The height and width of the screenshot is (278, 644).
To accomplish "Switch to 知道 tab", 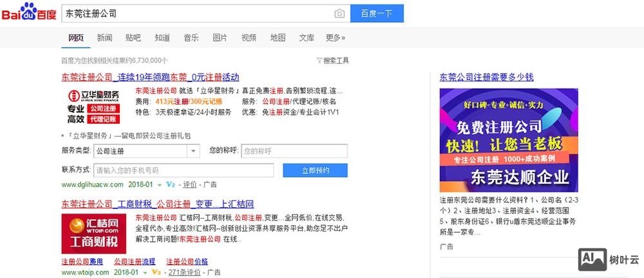I will point(162,38).
